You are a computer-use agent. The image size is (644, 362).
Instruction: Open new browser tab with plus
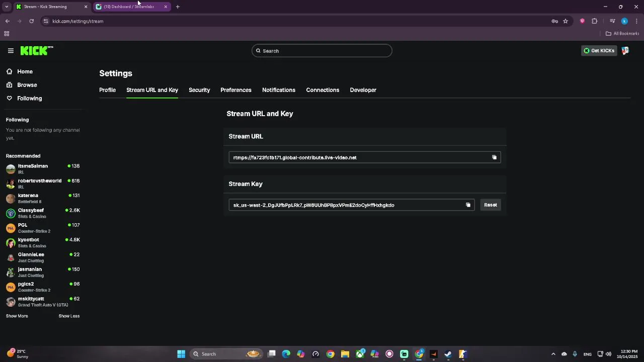(x=178, y=7)
